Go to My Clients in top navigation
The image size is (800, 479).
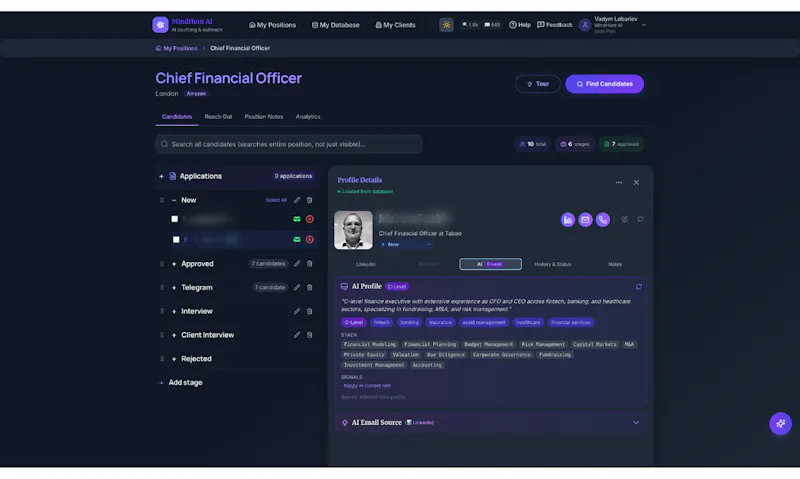click(x=395, y=24)
